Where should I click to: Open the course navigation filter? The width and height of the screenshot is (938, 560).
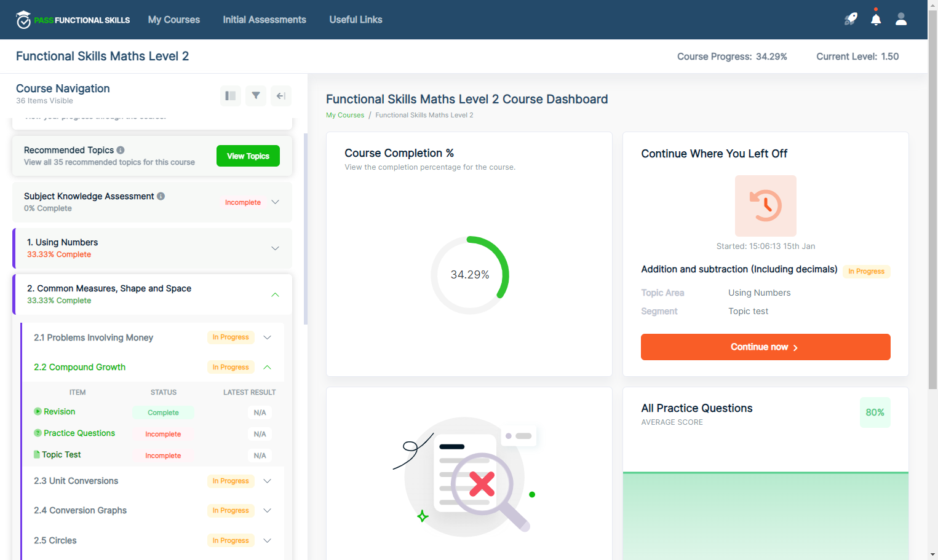[x=256, y=96]
